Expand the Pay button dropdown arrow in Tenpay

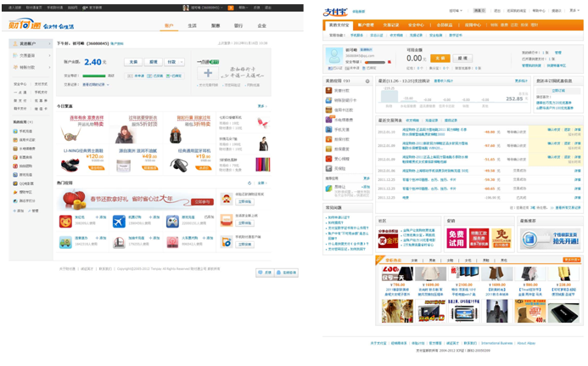(x=182, y=62)
